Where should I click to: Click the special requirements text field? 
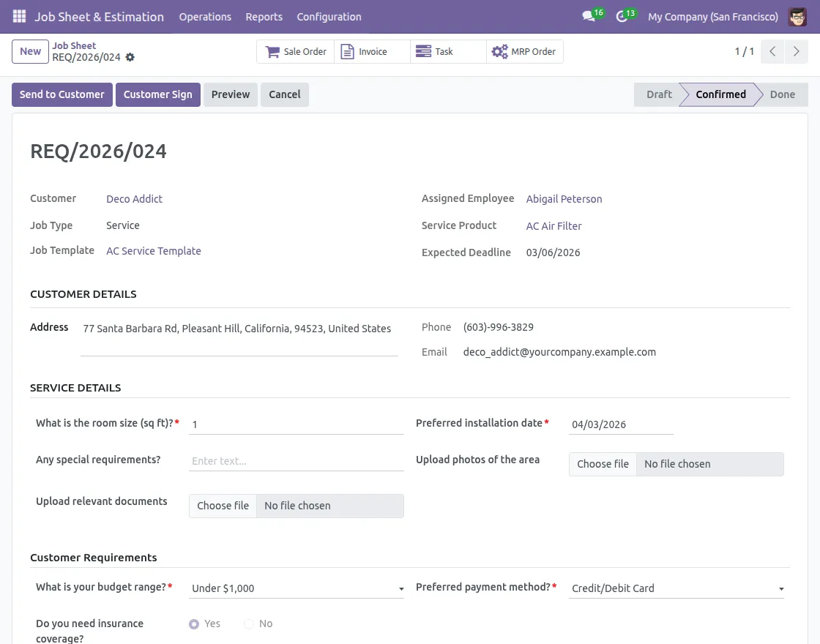296,461
